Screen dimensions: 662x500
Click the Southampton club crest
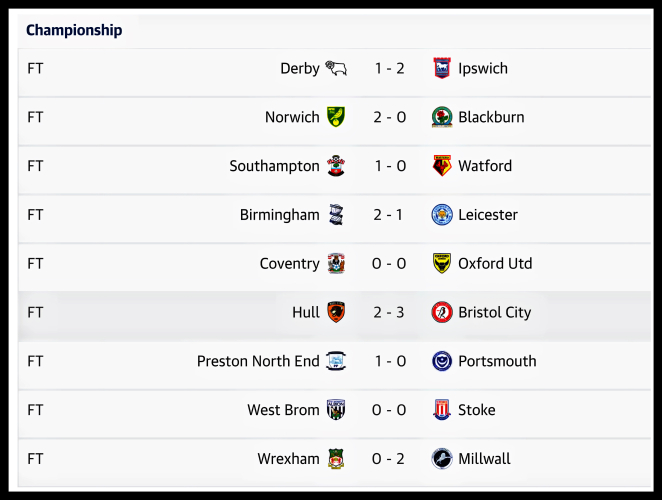tap(336, 166)
